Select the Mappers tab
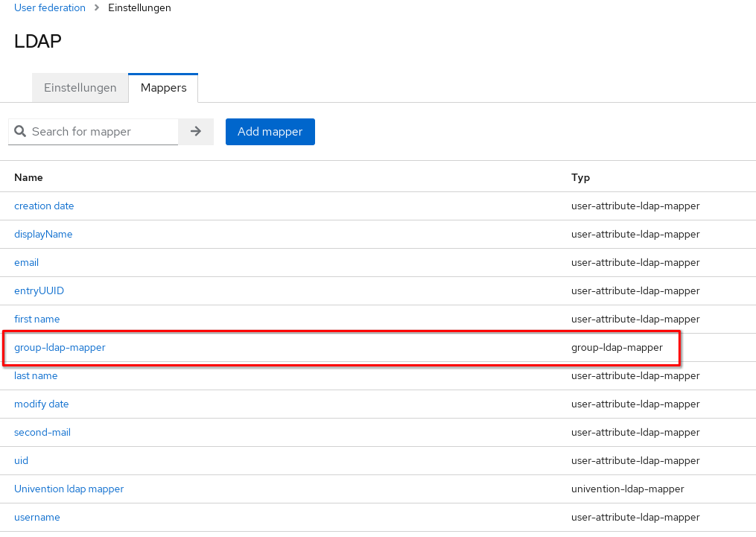756x537 pixels. (163, 88)
